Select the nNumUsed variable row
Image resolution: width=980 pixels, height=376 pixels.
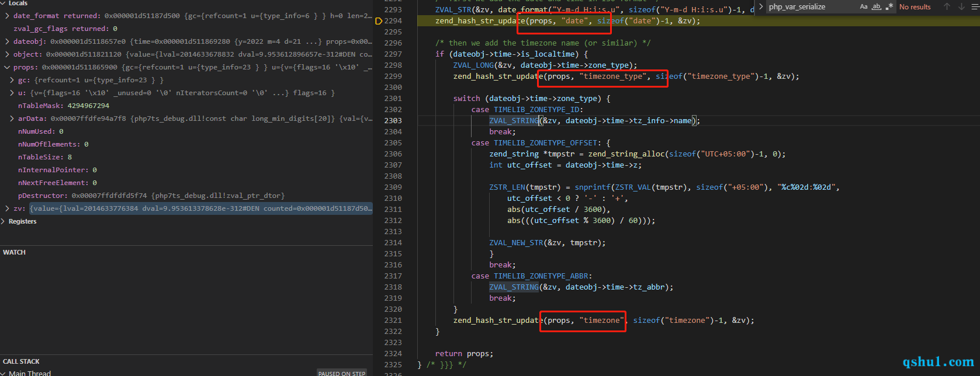tap(186, 131)
